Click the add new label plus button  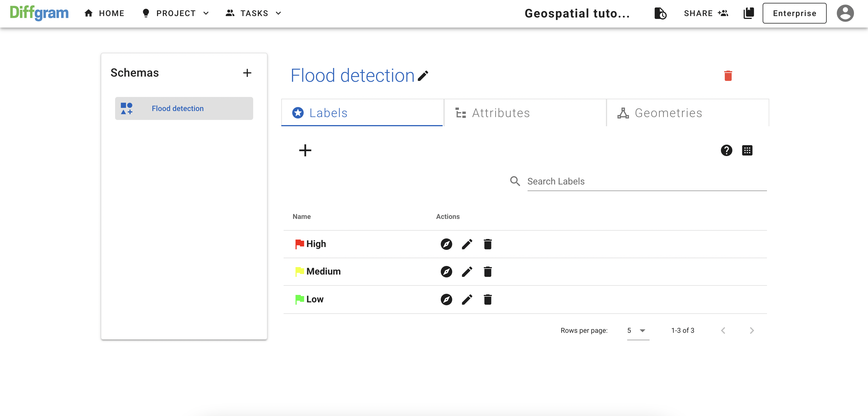pos(305,150)
